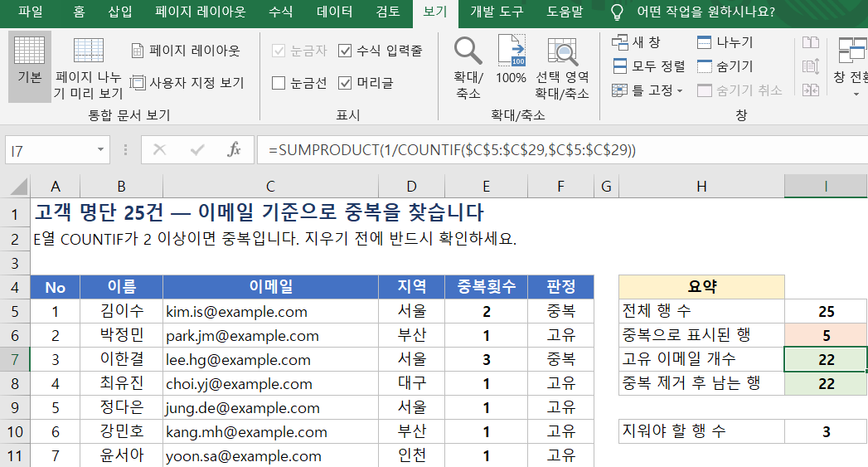Click the title cell 고객 명단 25건
This screenshot has height=467, width=868.
click(x=259, y=212)
